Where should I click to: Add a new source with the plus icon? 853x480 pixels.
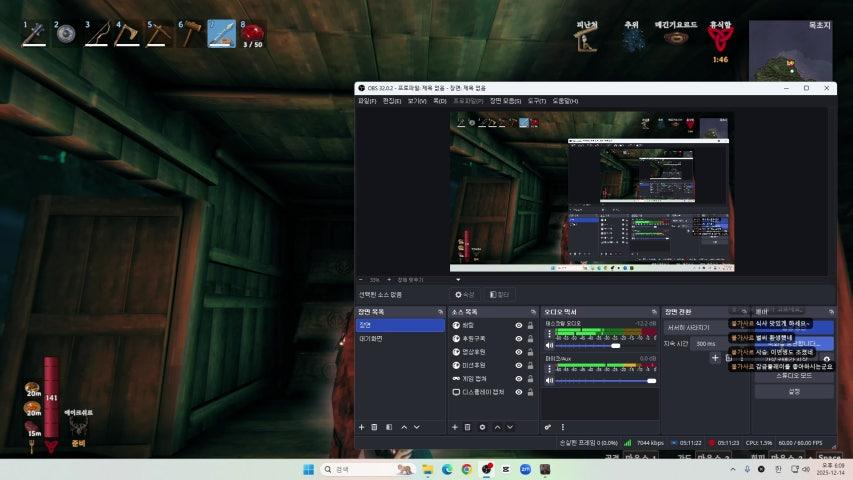tap(454, 427)
